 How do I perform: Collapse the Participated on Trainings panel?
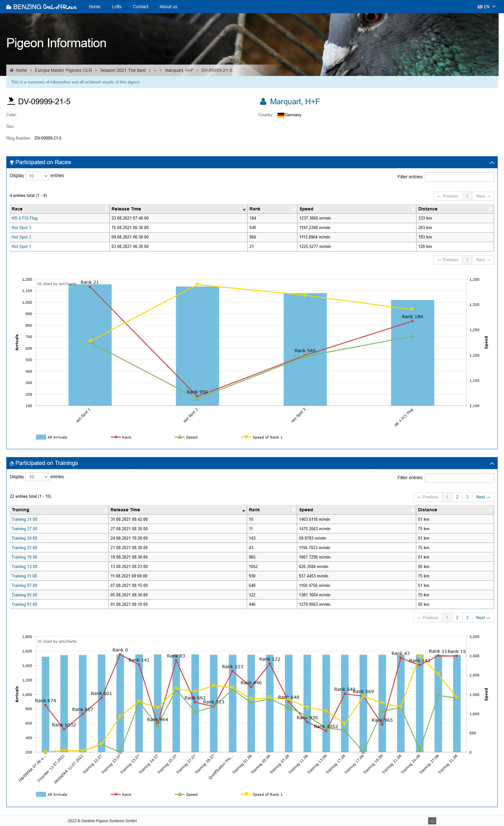click(x=492, y=463)
